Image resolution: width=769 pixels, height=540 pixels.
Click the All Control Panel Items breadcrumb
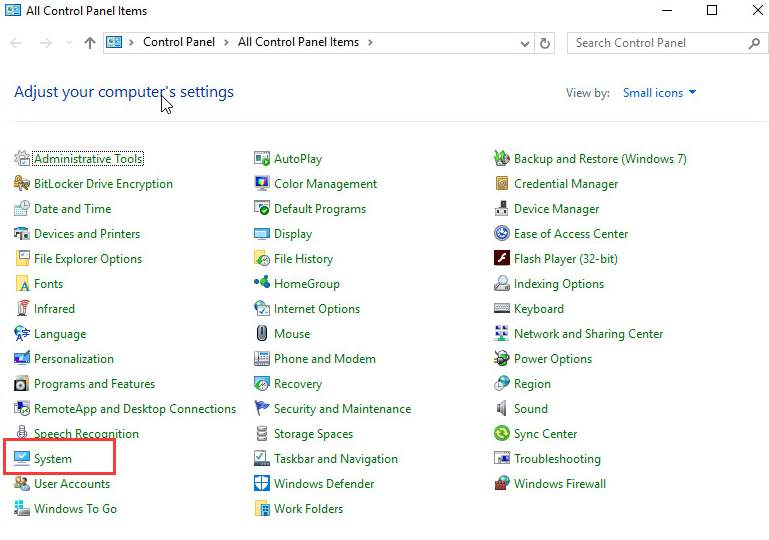(x=298, y=42)
